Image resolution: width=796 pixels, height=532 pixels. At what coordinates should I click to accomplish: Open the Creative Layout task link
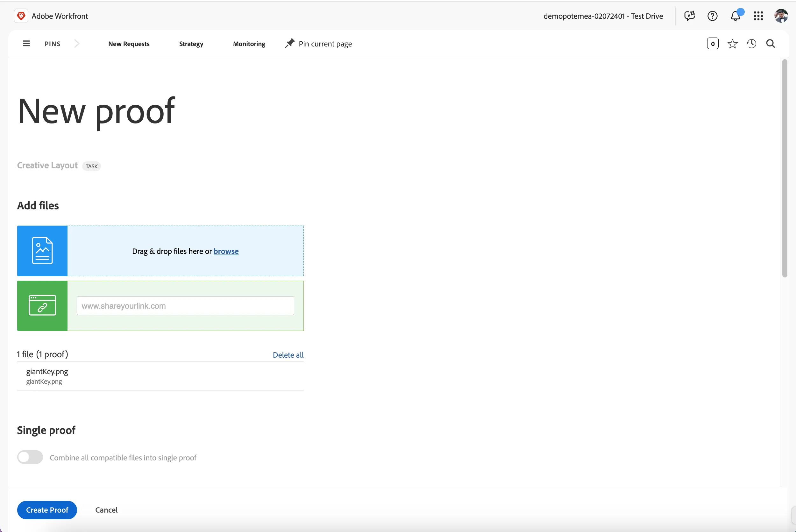(47, 165)
